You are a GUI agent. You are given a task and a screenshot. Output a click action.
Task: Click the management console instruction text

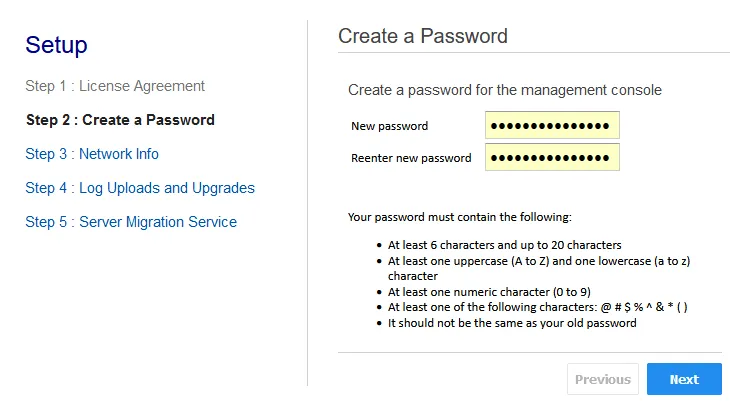505,90
